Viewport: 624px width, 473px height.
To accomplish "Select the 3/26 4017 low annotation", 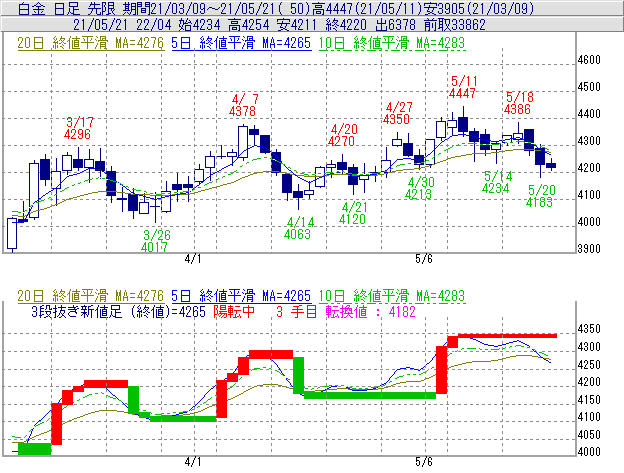I will point(156,241).
